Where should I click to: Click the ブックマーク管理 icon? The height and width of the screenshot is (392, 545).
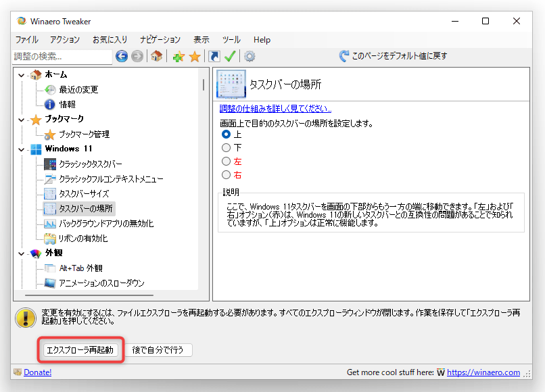[x=50, y=134]
